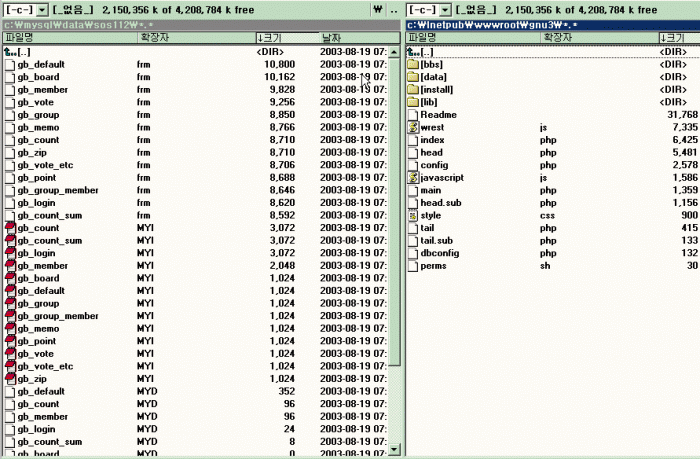
Task: Click the gb_member MYI file icon
Action: pos(11,266)
